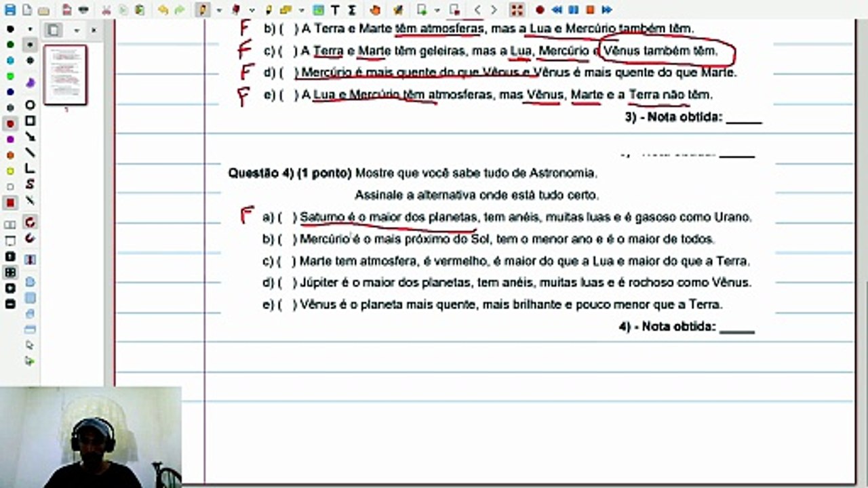This screenshot has width=868, height=488.
Task: Toggle fullscreen mode
Action: [x=517, y=10]
